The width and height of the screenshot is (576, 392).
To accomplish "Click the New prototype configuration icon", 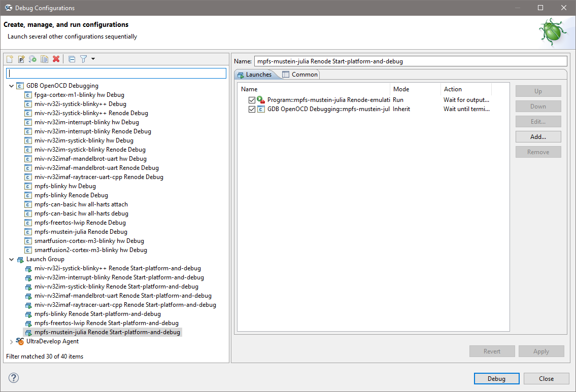I will click(x=21, y=59).
